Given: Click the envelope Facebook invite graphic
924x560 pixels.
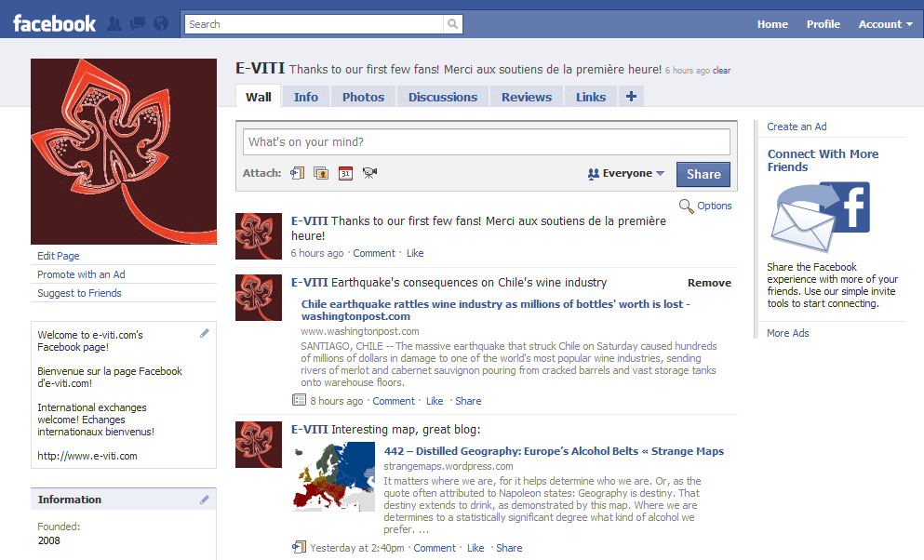Looking at the screenshot, I should pos(821,218).
